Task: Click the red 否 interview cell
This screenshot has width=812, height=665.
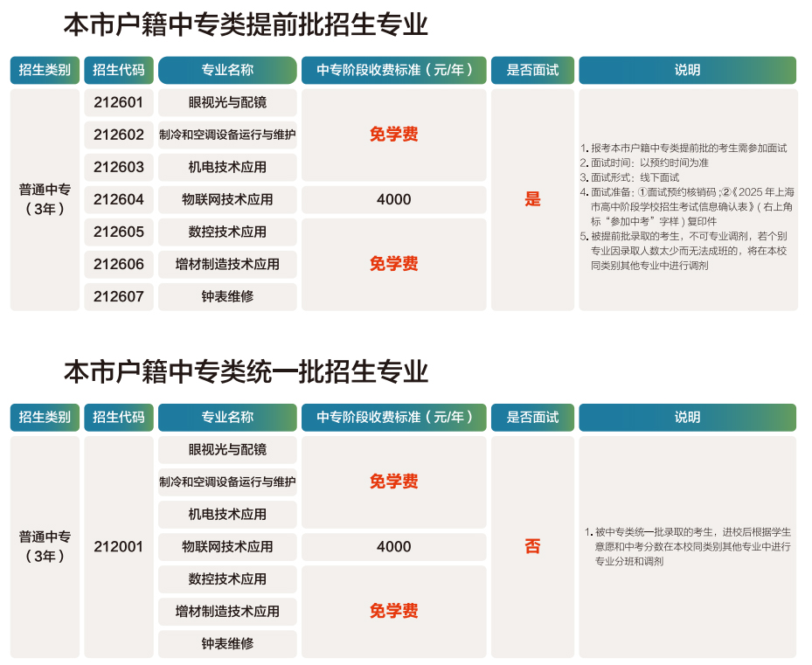Action: pos(532,547)
